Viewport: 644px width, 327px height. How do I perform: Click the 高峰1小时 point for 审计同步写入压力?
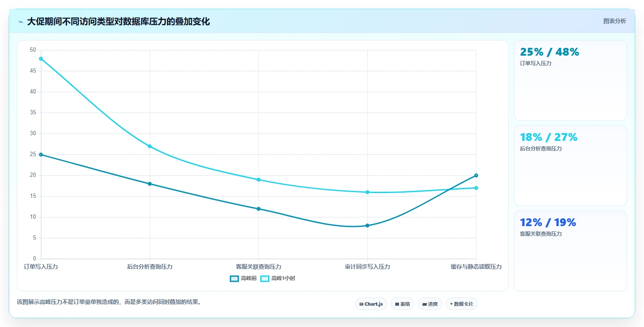(x=367, y=192)
